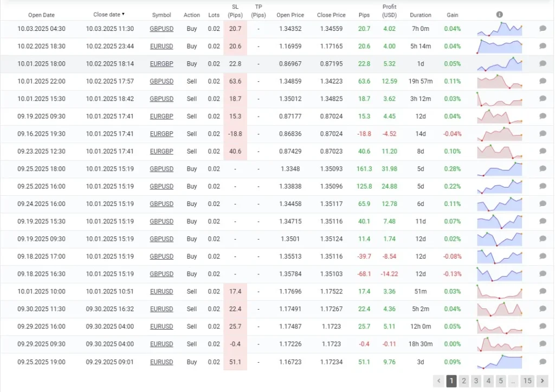The image size is (555, 392).
Task: Open comment bubble for 10.01.2025 18:00 EURGBP trade
Action: tap(543, 63)
